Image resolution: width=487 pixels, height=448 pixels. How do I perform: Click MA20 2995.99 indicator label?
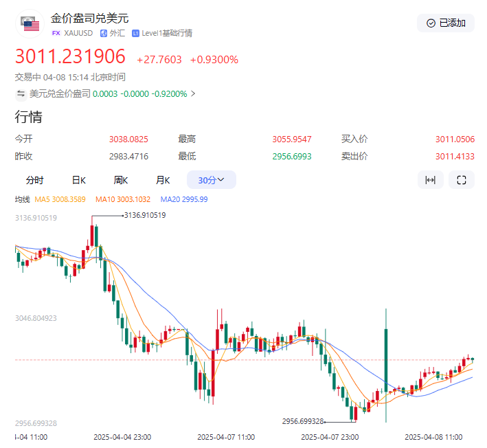coord(184,199)
